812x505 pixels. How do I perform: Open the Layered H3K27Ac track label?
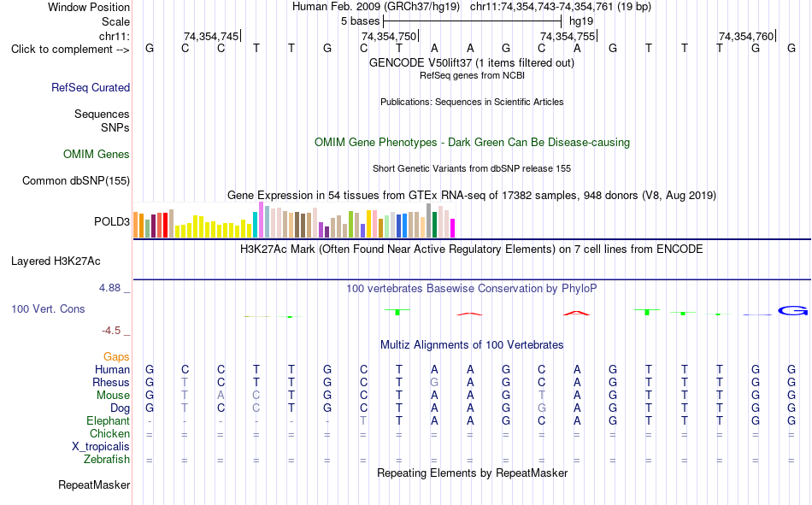click(x=56, y=261)
